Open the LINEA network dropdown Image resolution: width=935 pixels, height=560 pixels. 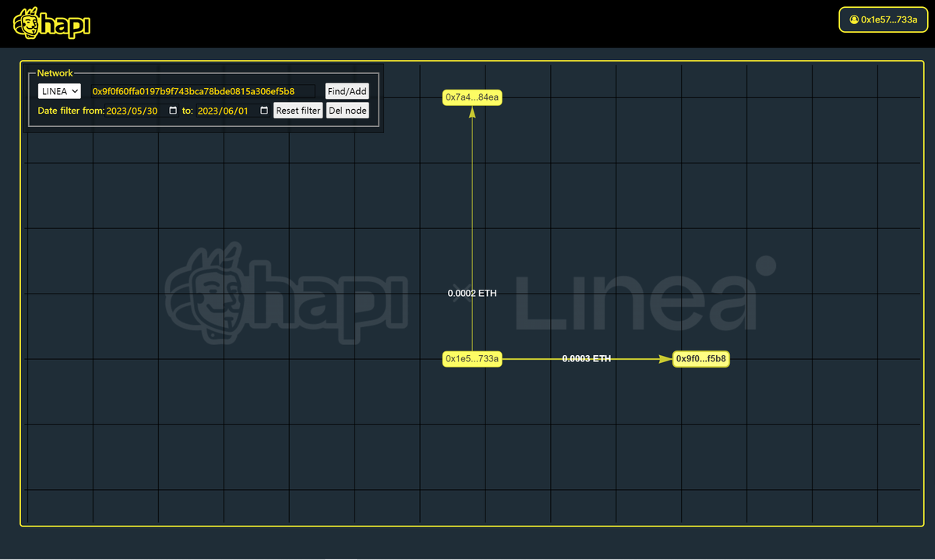59,91
